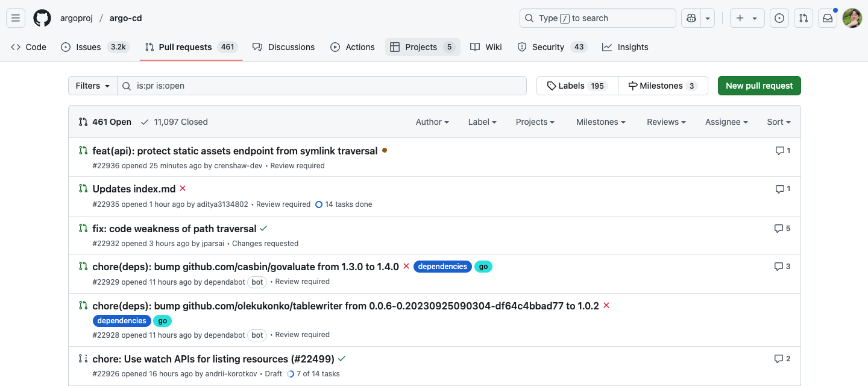The width and height of the screenshot is (868, 386).
Task: Click failed check X on Updates index.md
Action: pos(183,188)
